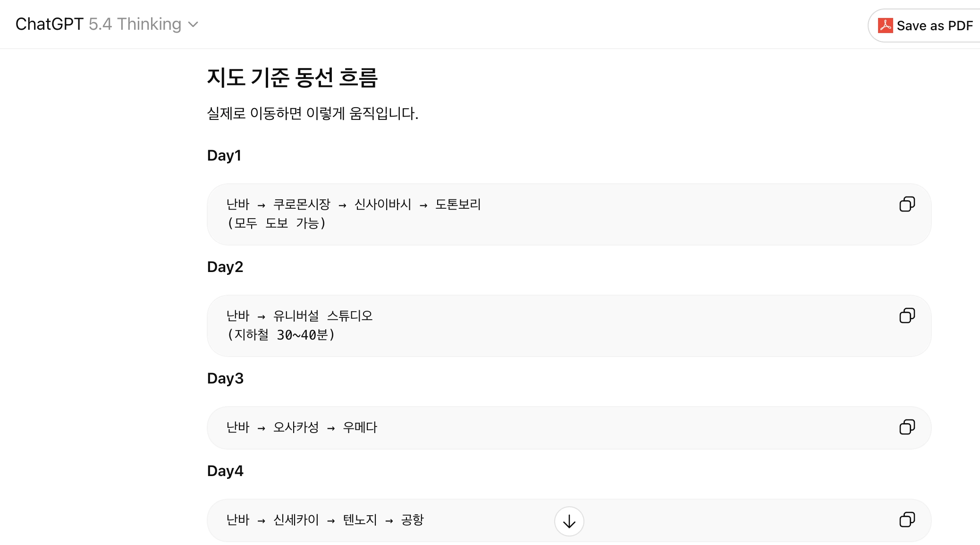Click the 난바 → 오사카성 → 우메다 text
The width and height of the screenshot is (980, 545).
[x=302, y=427]
